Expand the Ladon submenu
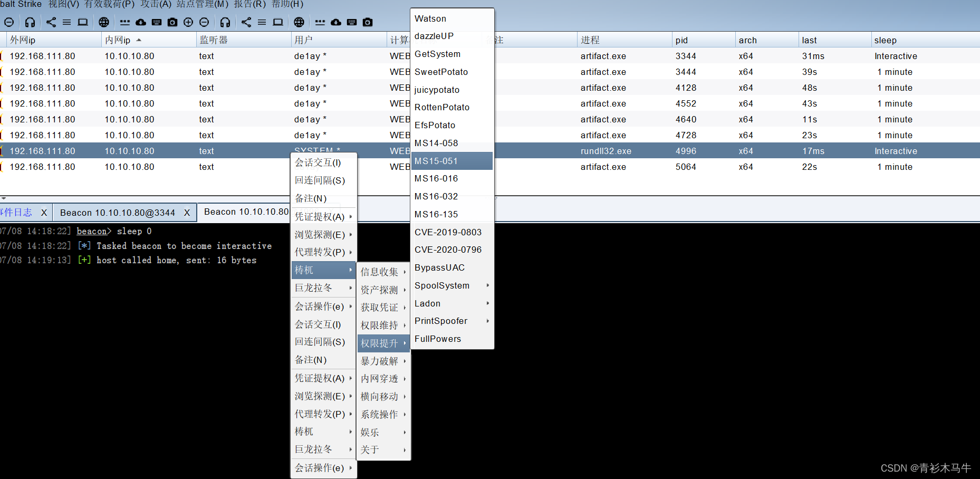Screen dimensions: 980x479 pyautogui.click(x=452, y=303)
